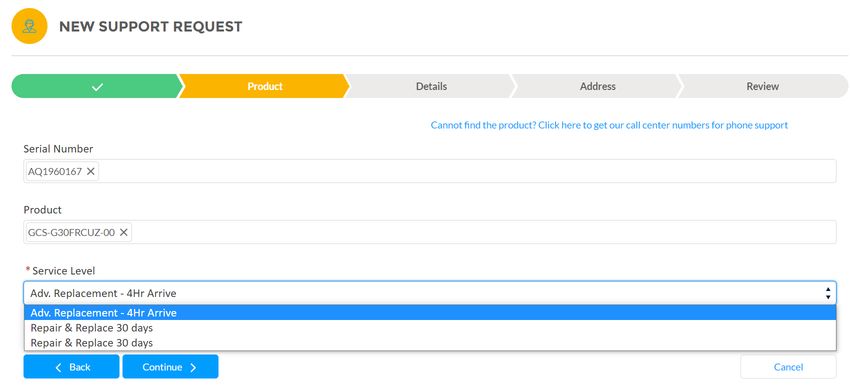
Task: Remove product GCS-G30FRCUZ-00 with X
Action: click(x=124, y=232)
